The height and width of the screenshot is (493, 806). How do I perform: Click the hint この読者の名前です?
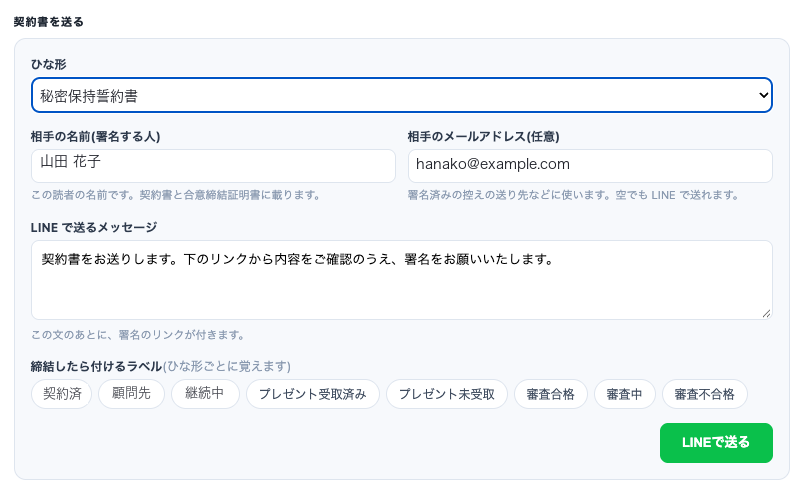coord(175,195)
